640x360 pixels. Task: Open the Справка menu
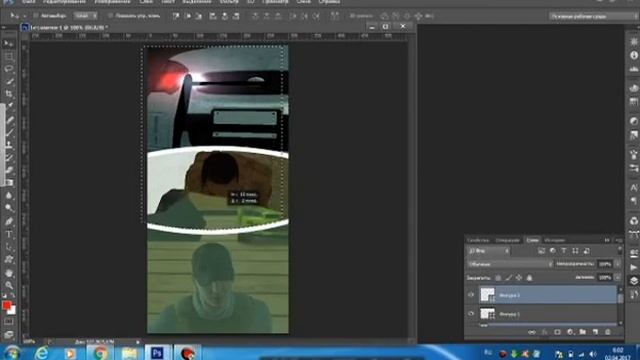pos(329,2)
